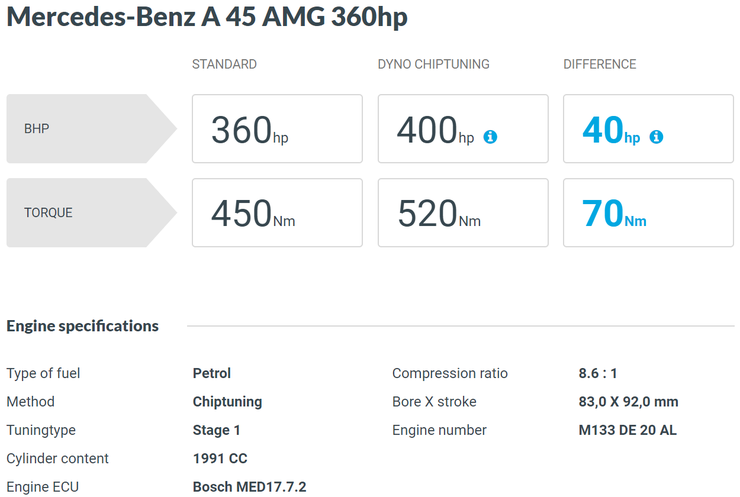Click the 8.6 : 1 compression ratio value

[598, 373]
